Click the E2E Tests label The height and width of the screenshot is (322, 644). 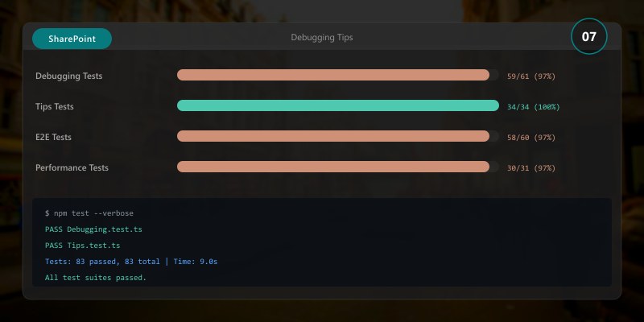coord(53,137)
